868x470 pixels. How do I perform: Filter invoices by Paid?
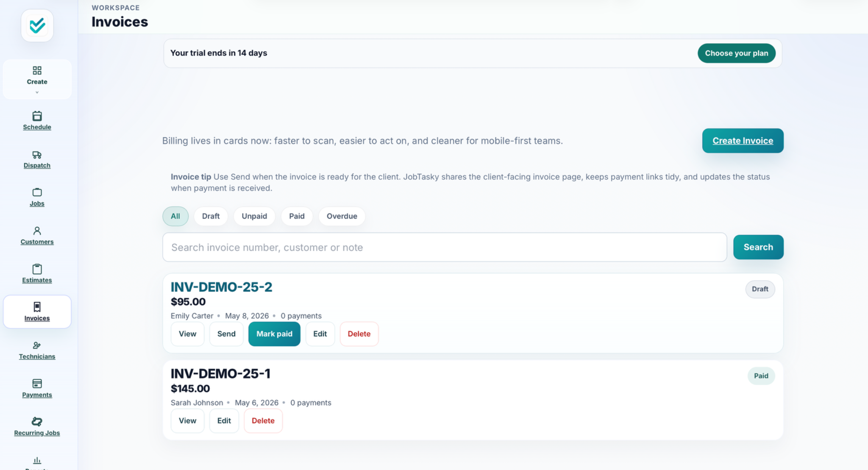point(297,216)
